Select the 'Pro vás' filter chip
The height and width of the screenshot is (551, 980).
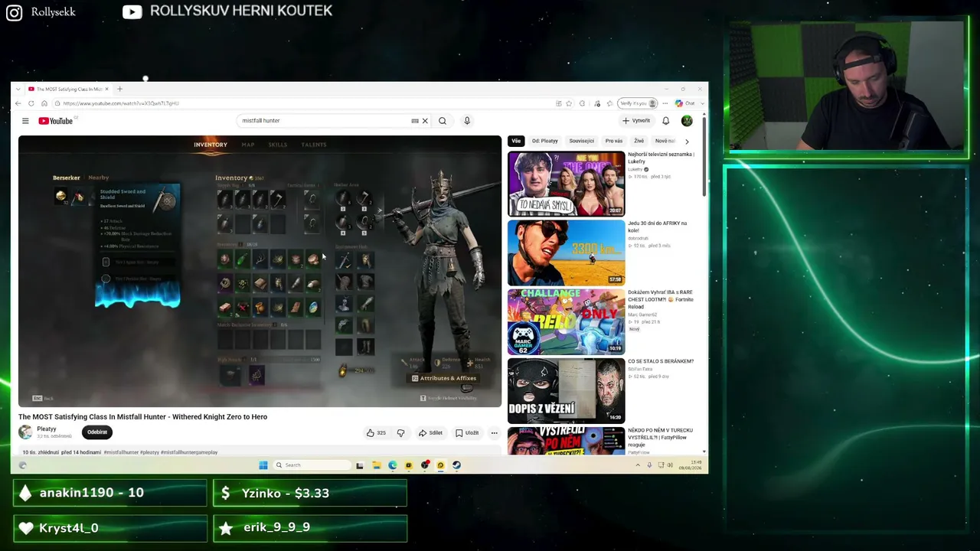click(614, 141)
